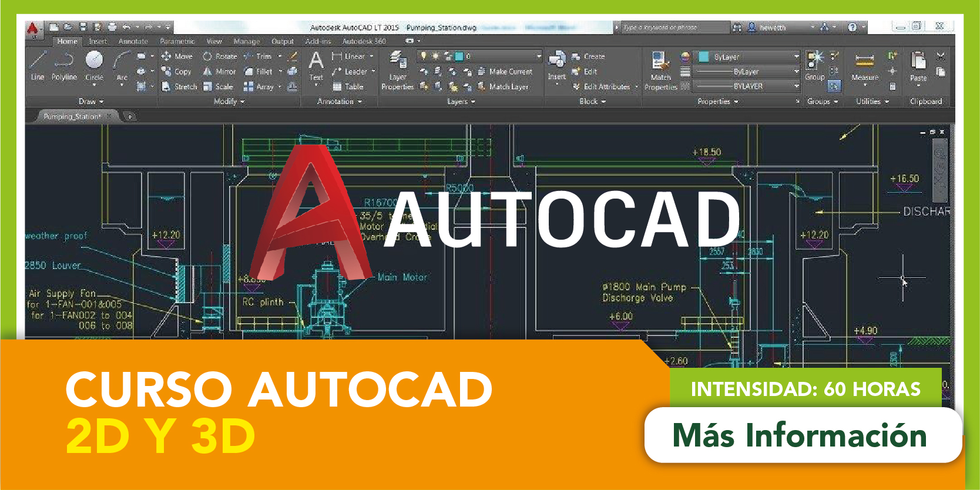980x490 pixels.
Task: Click the Más Información button
Action: click(803, 435)
